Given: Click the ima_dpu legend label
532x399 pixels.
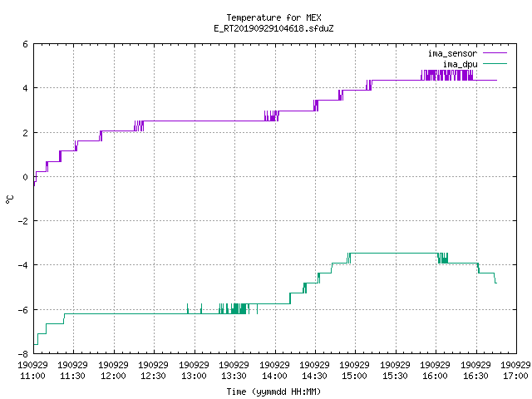Looking at the screenshot, I should coord(460,64).
